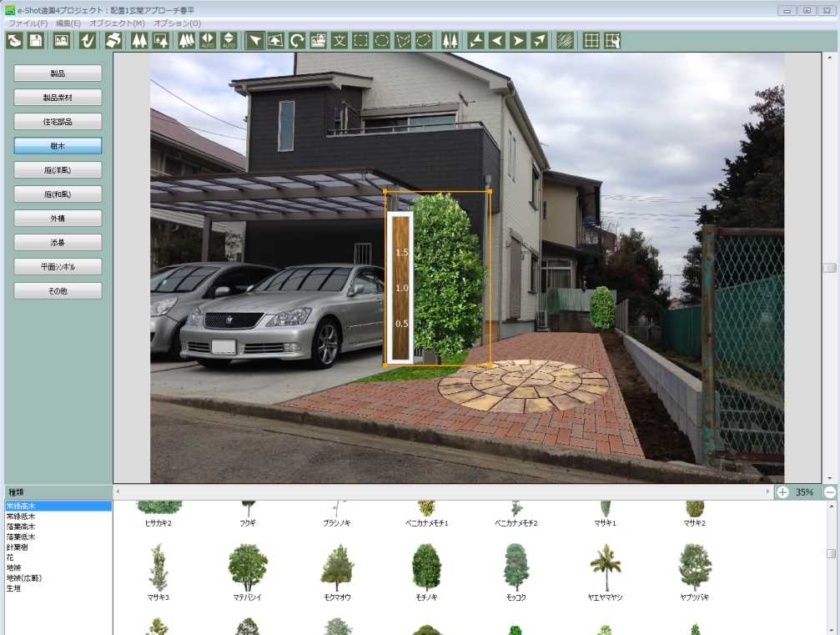
Task: Click the circular rotate arrow tool
Action: tap(297, 41)
